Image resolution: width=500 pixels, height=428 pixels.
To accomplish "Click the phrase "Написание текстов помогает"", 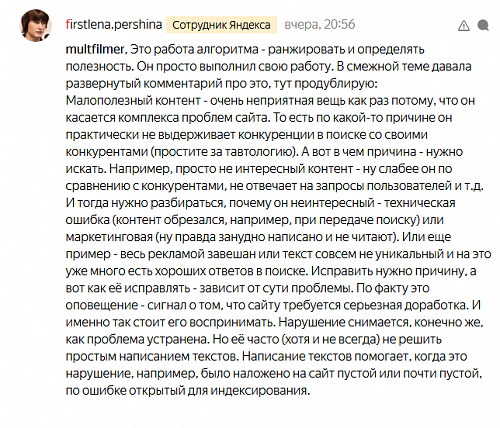I will pyautogui.click(x=325, y=357).
